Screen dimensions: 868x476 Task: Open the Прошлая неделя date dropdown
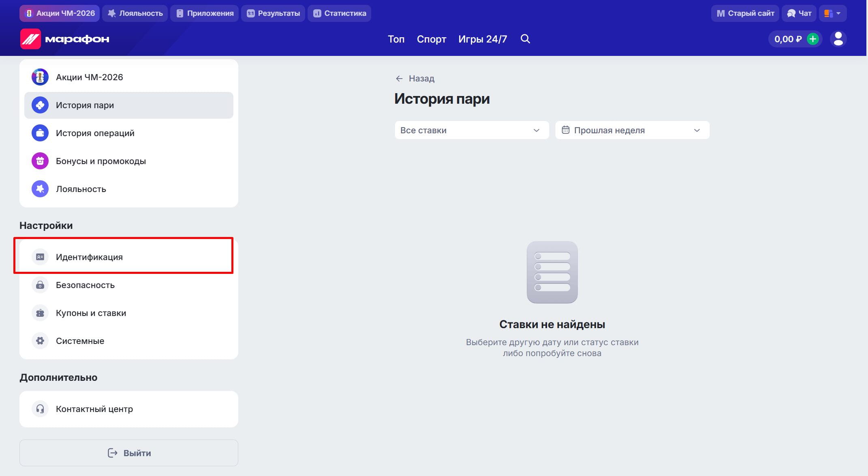[x=632, y=130]
